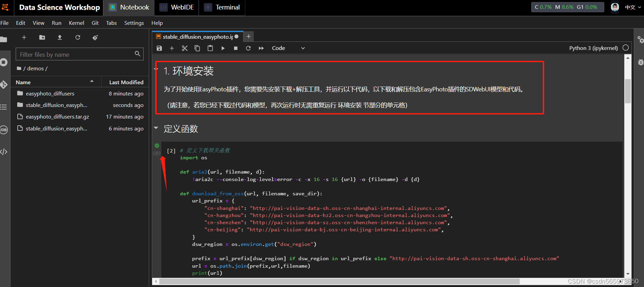The height and width of the screenshot is (287, 644).
Task: Sort files by the Name column
Action: [56, 82]
